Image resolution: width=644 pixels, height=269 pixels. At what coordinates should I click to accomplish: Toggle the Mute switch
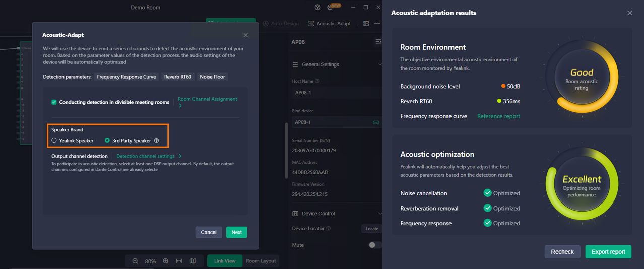[375, 245]
